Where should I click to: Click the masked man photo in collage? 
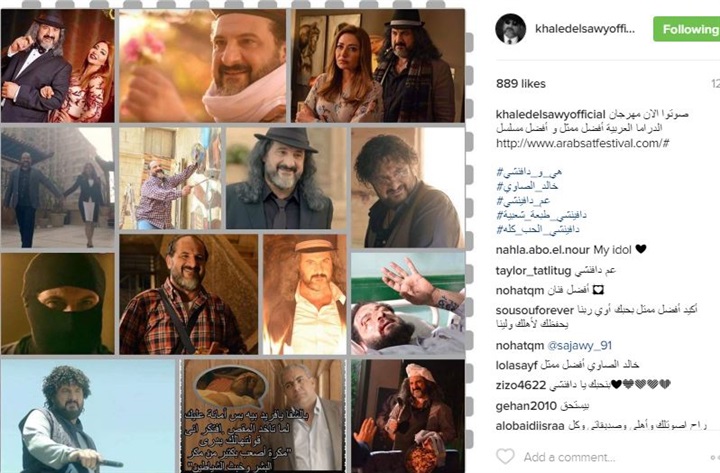57,303
